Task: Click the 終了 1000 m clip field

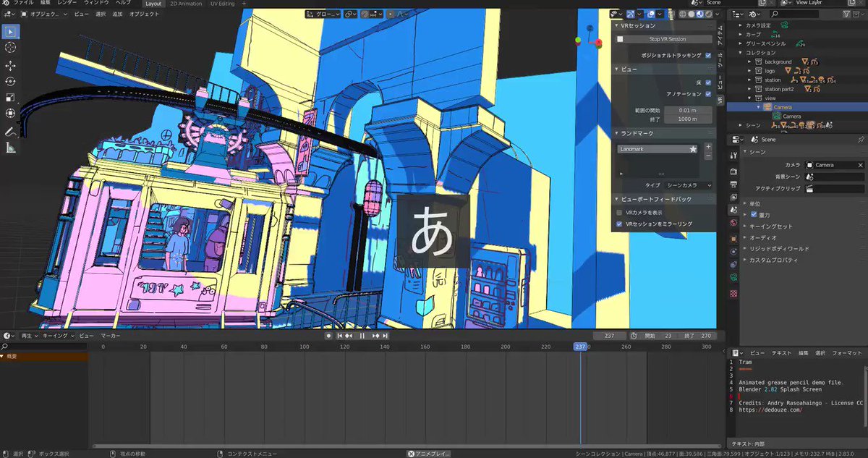Action: pos(687,119)
